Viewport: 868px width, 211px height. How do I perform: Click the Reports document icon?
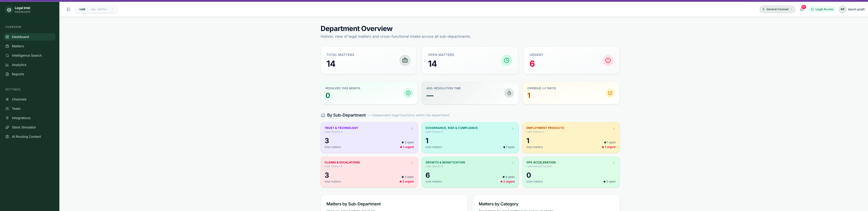point(7,74)
